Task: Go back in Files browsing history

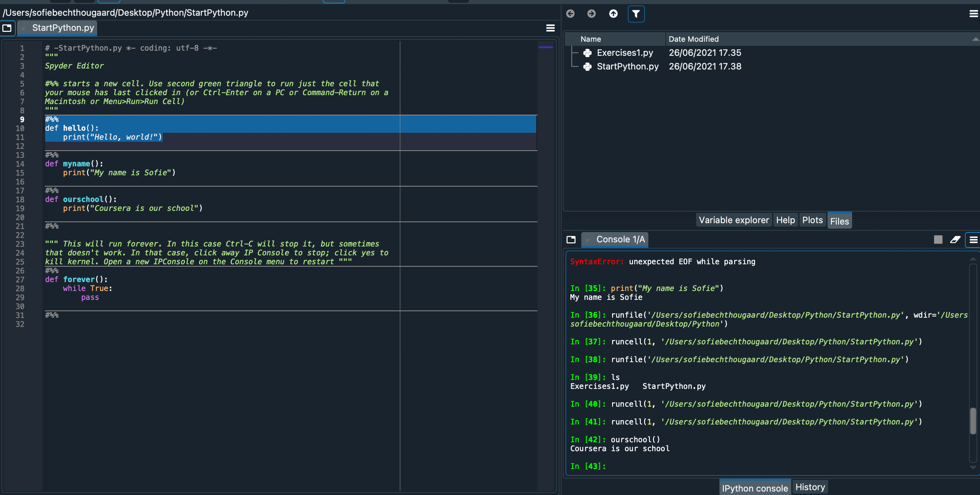Action: (x=570, y=14)
